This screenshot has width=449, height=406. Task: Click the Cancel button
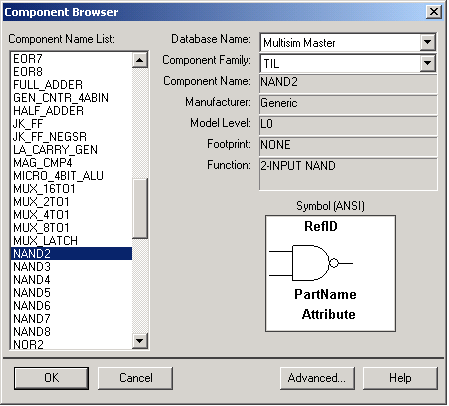coord(135,378)
